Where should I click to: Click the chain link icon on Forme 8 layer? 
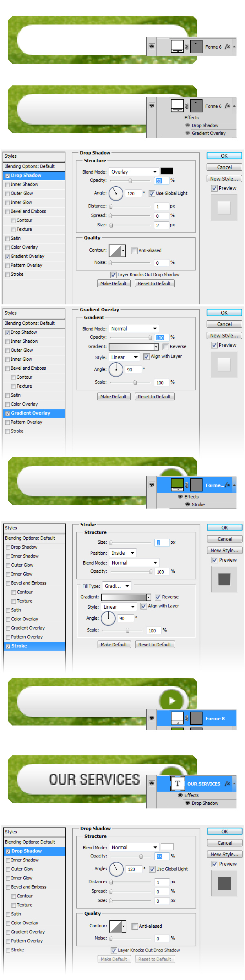click(187, 718)
